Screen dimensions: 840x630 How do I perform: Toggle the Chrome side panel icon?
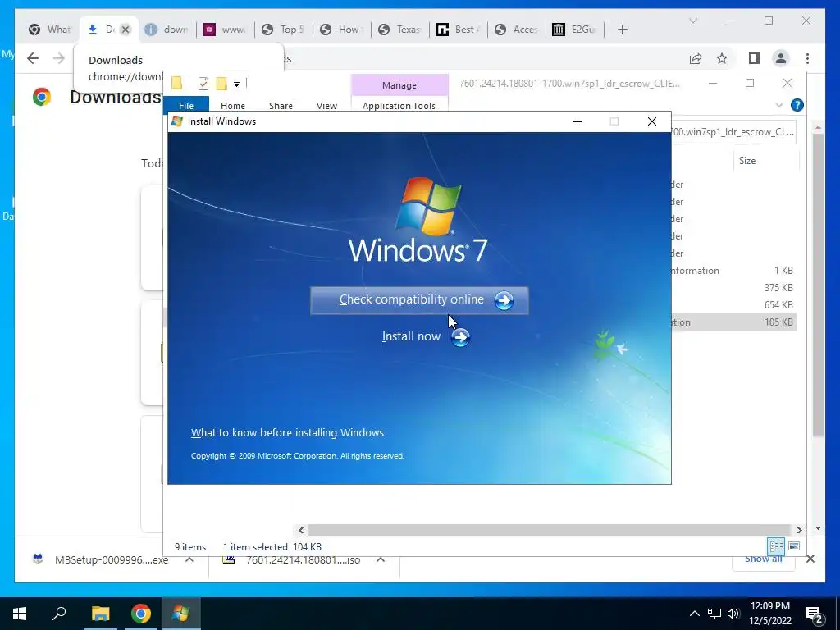point(755,58)
